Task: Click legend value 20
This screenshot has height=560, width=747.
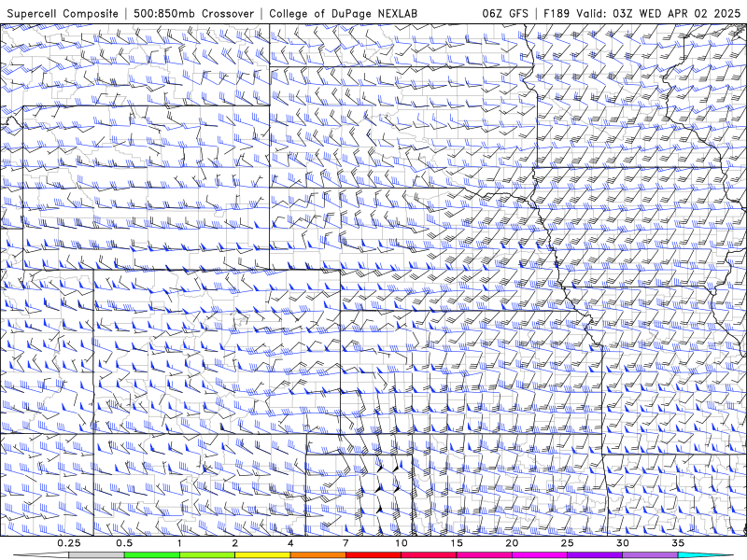Action: click(x=512, y=543)
